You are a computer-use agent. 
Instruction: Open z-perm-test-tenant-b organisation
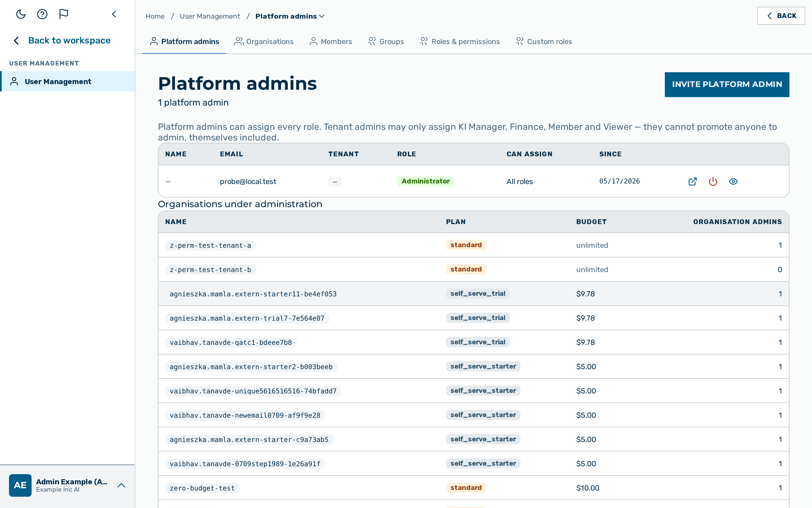(x=210, y=270)
